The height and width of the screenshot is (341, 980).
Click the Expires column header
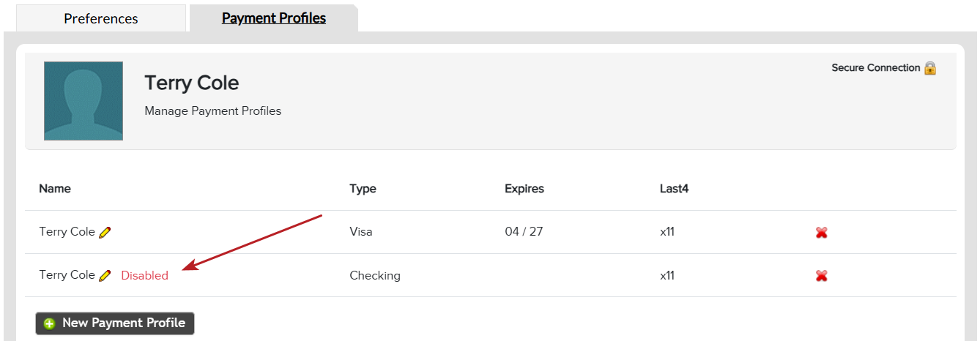click(524, 189)
